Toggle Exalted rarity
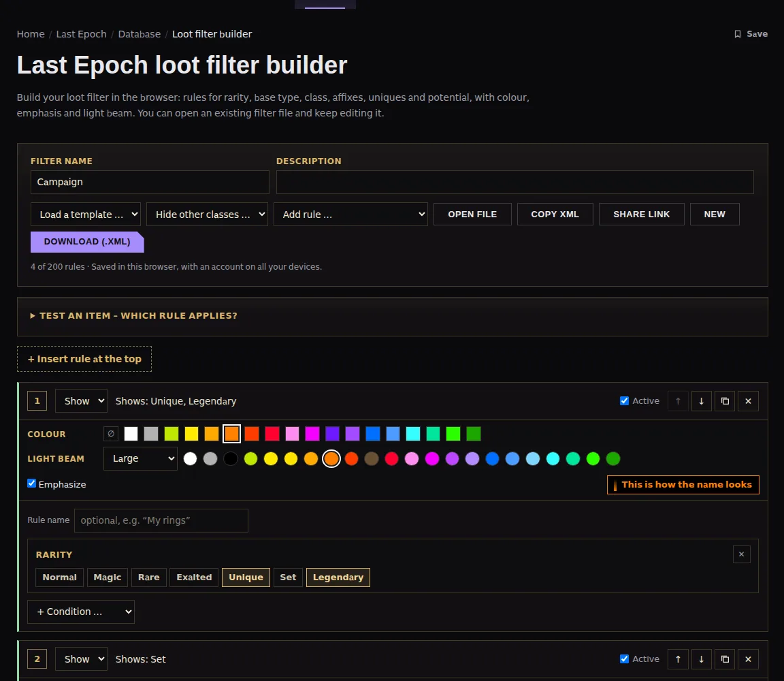Image resolution: width=784 pixels, height=681 pixels. tap(194, 577)
